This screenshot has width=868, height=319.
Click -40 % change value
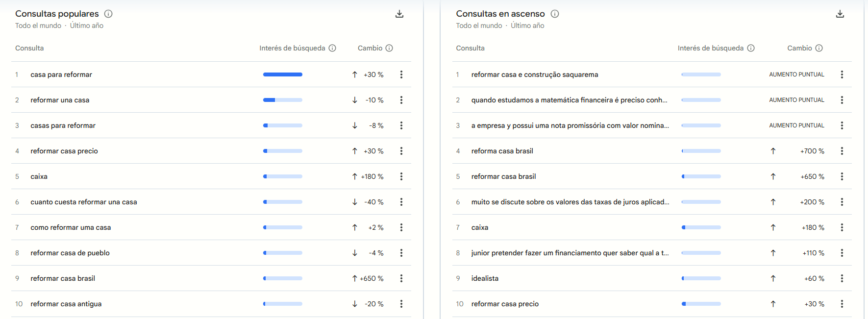click(x=374, y=202)
